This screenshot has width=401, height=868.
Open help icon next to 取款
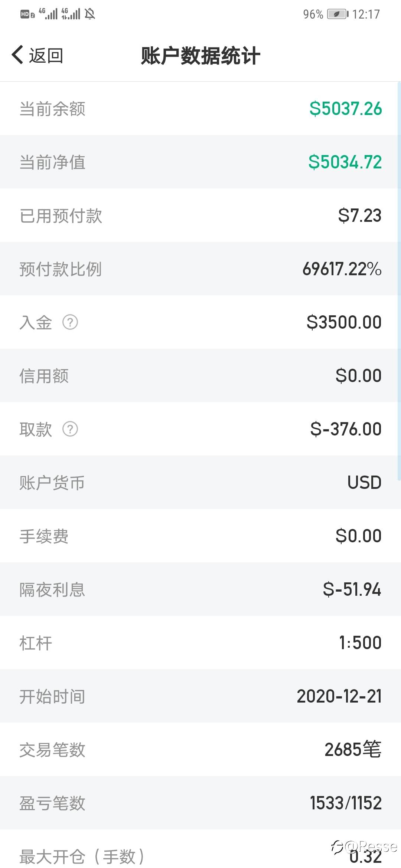click(x=70, y=429)
